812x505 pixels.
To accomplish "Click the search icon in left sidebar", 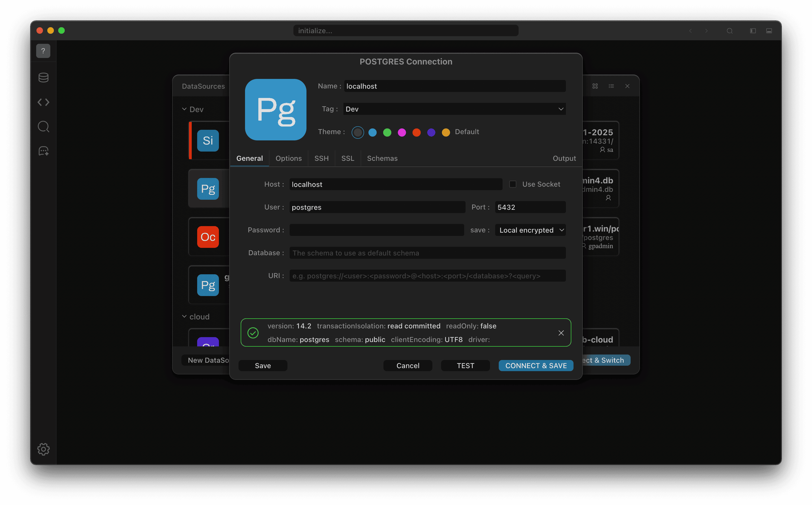I will (44, 127).
